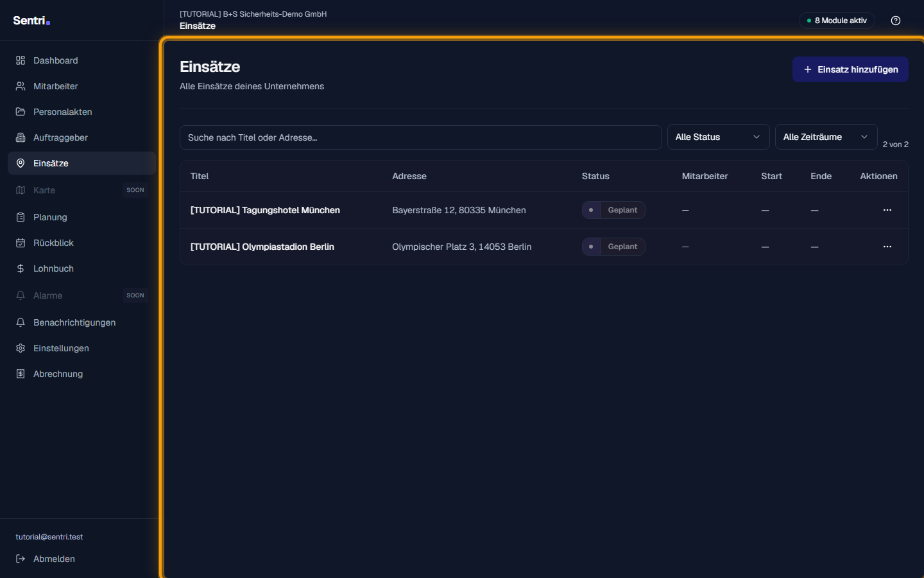
Task: Click the help question-mark icon
Action: [x=896, y=21]
